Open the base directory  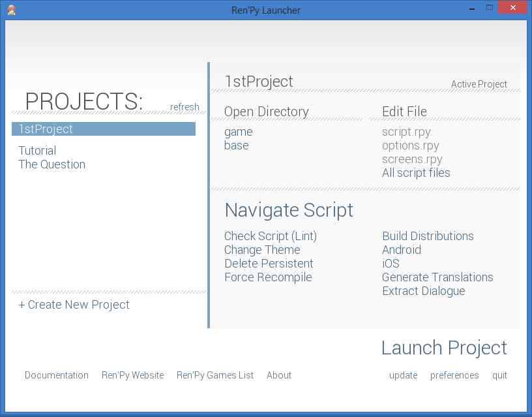tap(237, 146)
